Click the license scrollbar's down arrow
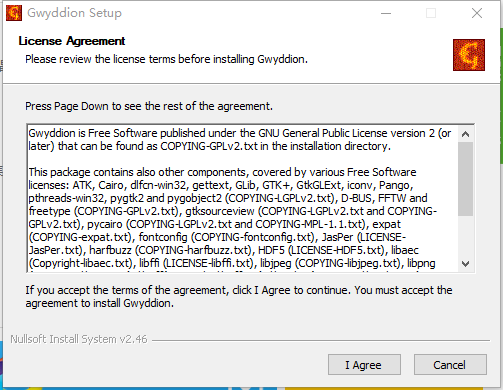Viewport: 503px width, 390px height. click(x=466, y=264)
